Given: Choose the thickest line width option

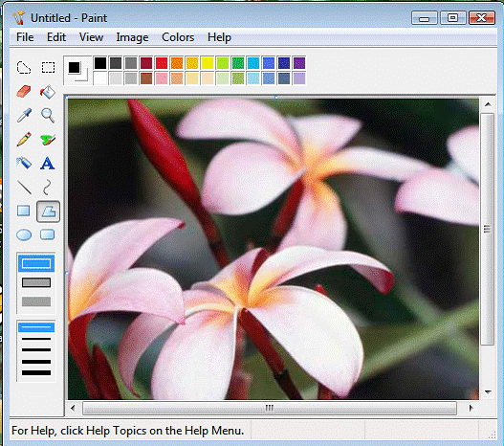Looking at the screenshot, I should click(36, 373).
